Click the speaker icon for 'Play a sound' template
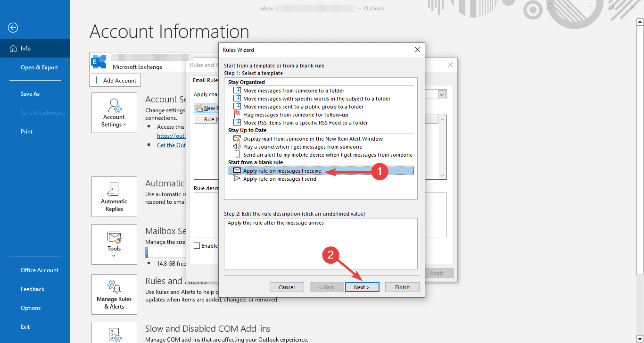The width and height of the screenshot is (644, 343). (x=238, y=147)
